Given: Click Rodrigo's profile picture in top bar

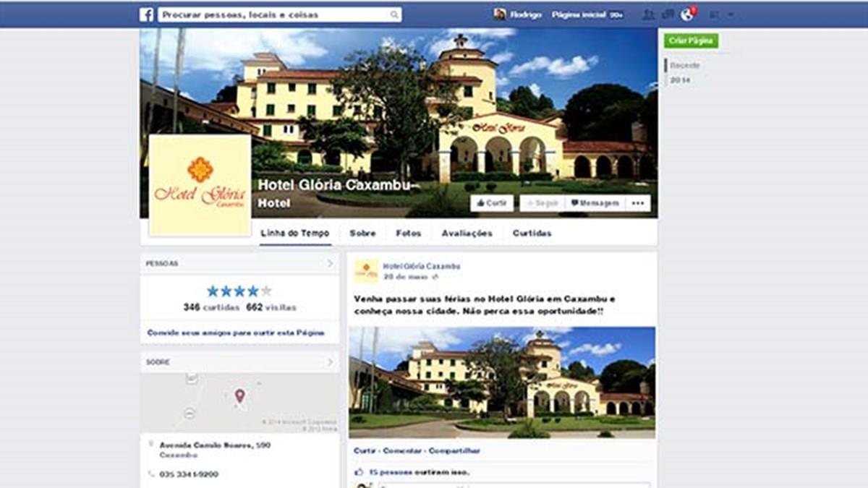Looking at the screenshot, I should click(500, 14).
